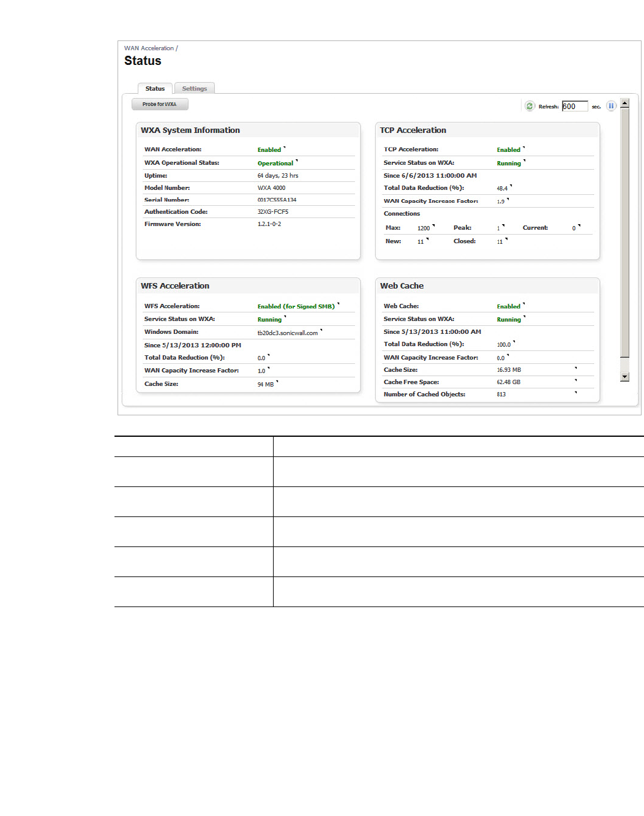The height and width of the screenshot is (816, 644).
Task: Click Number of Cached Objects 813 value
Action: point(501,395)
